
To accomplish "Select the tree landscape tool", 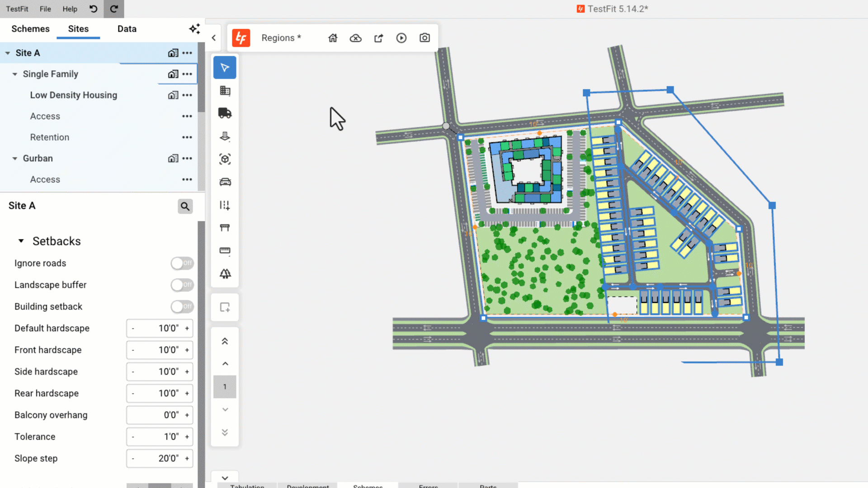I will tap(225, 274).
